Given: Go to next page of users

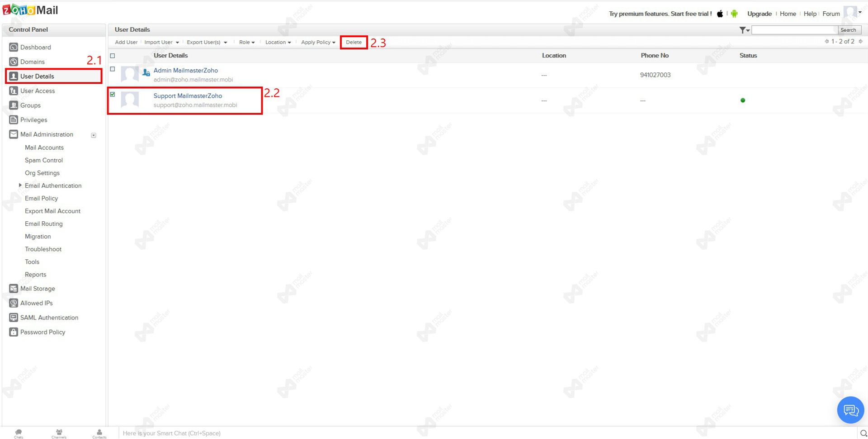Looking at the screenshot, I should click(860, 41).
